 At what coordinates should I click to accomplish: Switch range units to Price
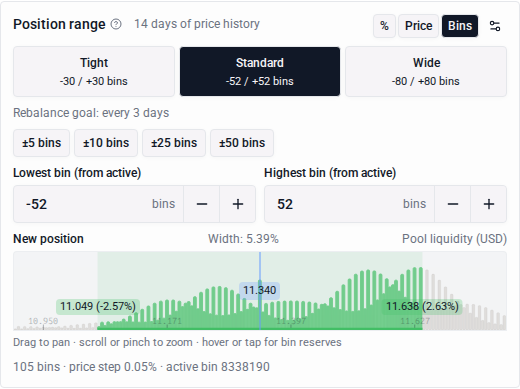(x=418, y=26)
